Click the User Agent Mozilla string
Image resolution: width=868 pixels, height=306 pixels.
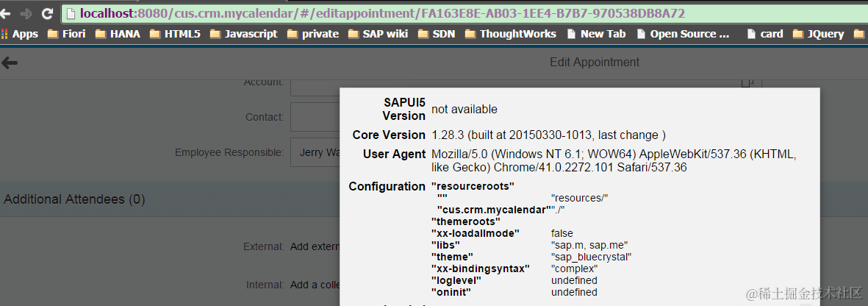[614, 161]
